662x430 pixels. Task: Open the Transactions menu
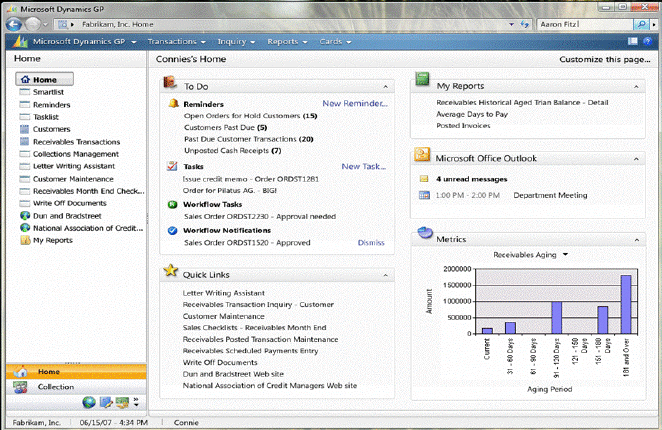click(x=176, y=41)
